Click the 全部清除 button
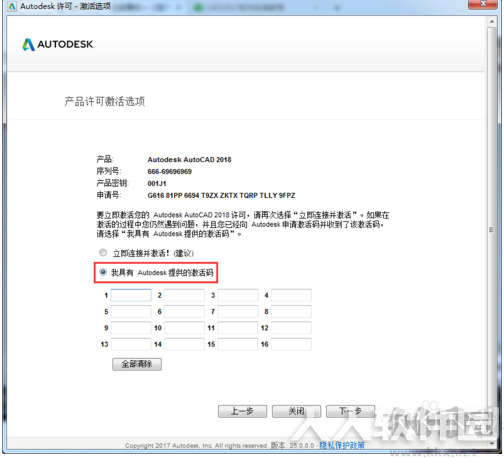The height and width of the screenshot is (459, 504). coord(137,364)
